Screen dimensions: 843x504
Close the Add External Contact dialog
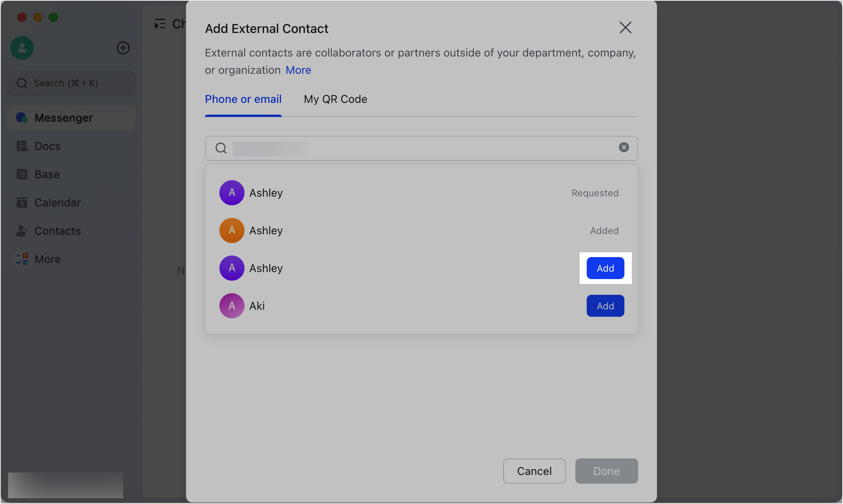625,27
